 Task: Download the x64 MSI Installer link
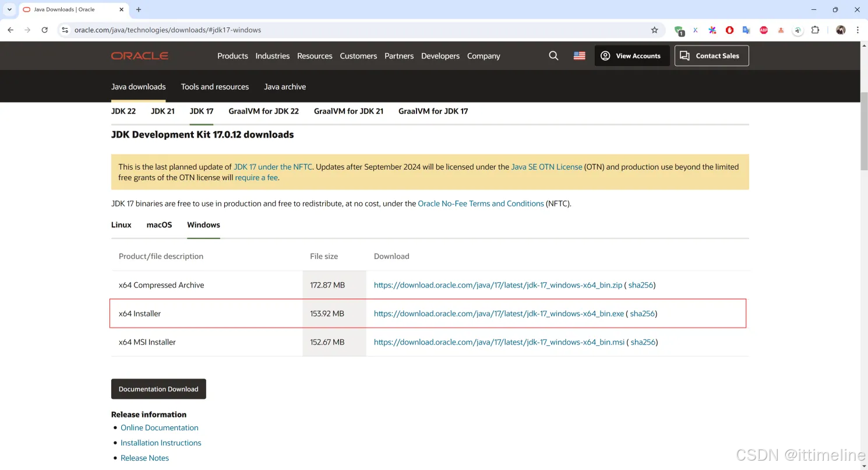click(x=499, y=342)
